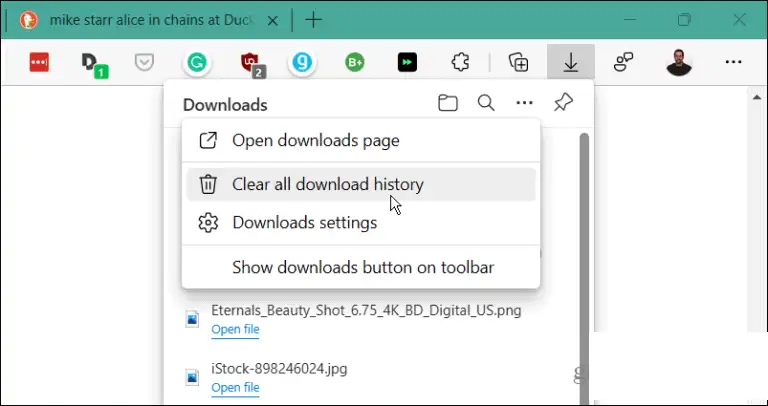Choose Clear all download history

point(361,185)
